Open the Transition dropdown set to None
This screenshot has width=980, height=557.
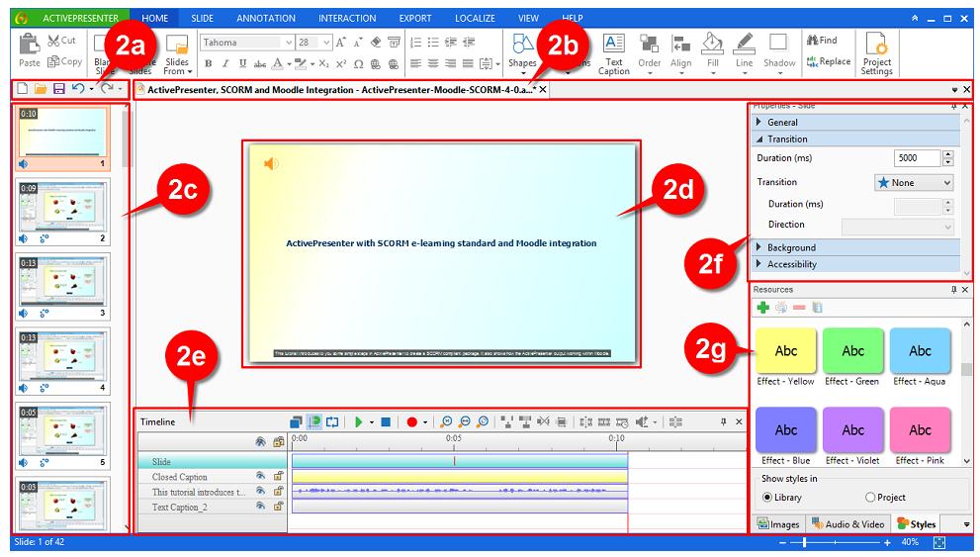tap(914, 183)
